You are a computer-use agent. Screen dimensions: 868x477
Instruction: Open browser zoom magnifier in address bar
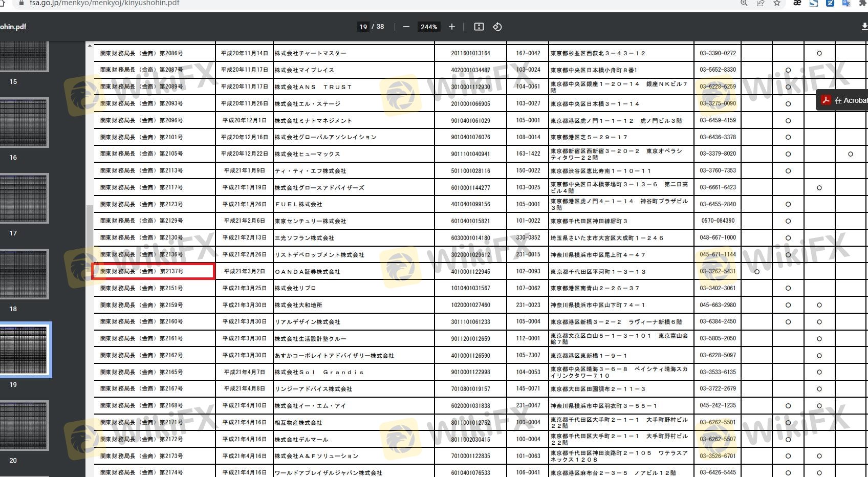pos(744,3)
